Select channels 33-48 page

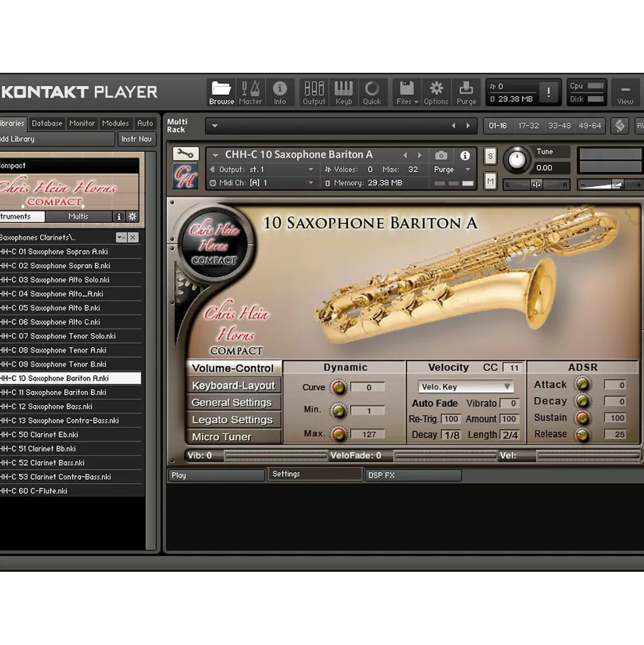[560, 126]
